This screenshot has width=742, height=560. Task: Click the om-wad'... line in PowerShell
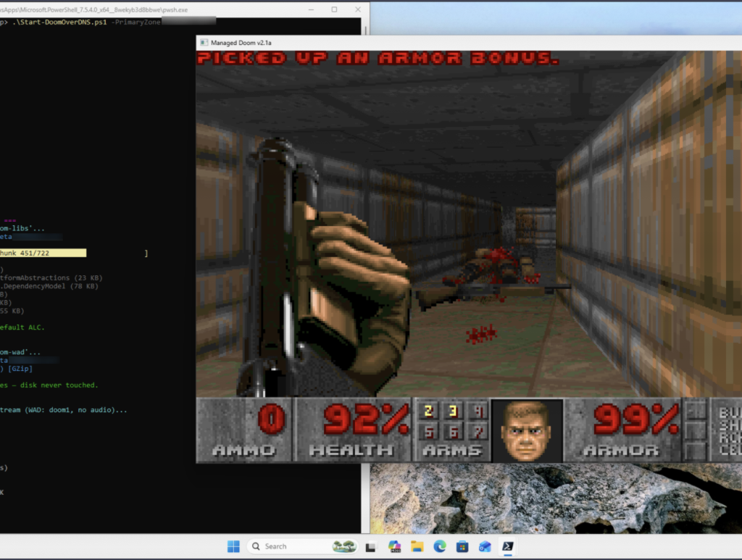[20, 352]
